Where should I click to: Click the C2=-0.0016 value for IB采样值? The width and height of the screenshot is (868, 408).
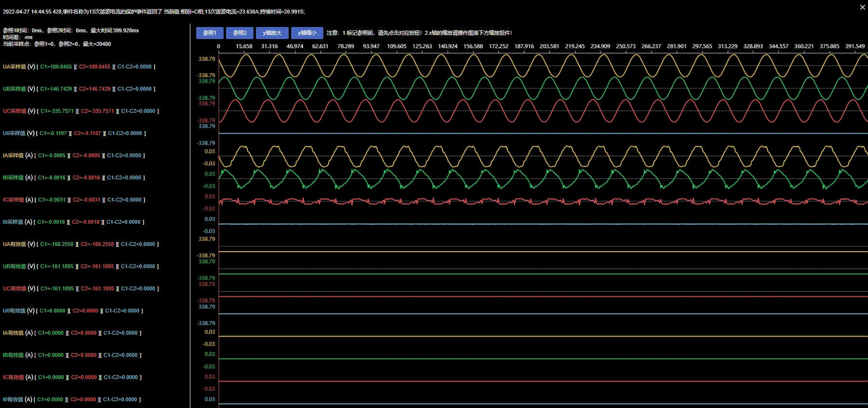(x=86, y=177)
